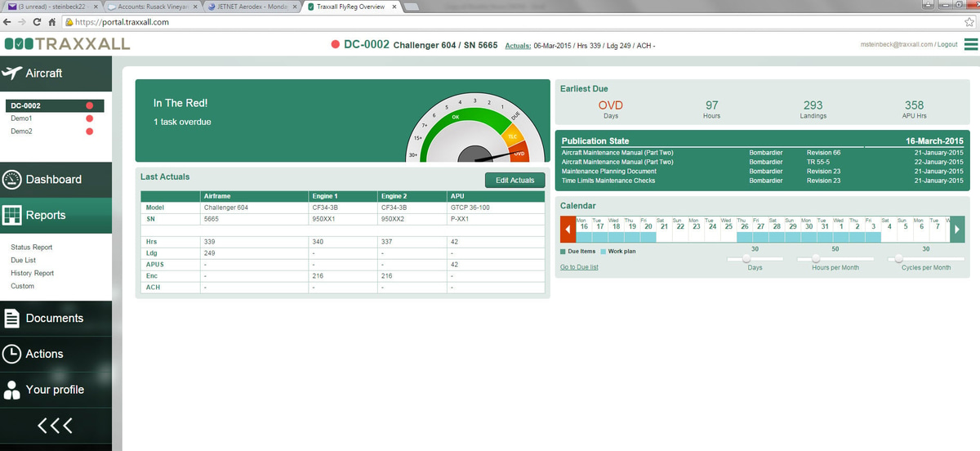Viewport: 980px width, 451px height.
Task: Reload the page with browser refresh icon
Action: [x=37, y=22]
